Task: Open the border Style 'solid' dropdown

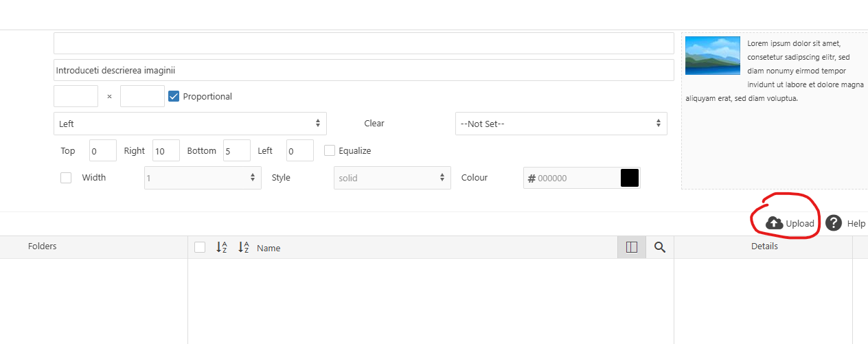Action: (x=392, y=178)
